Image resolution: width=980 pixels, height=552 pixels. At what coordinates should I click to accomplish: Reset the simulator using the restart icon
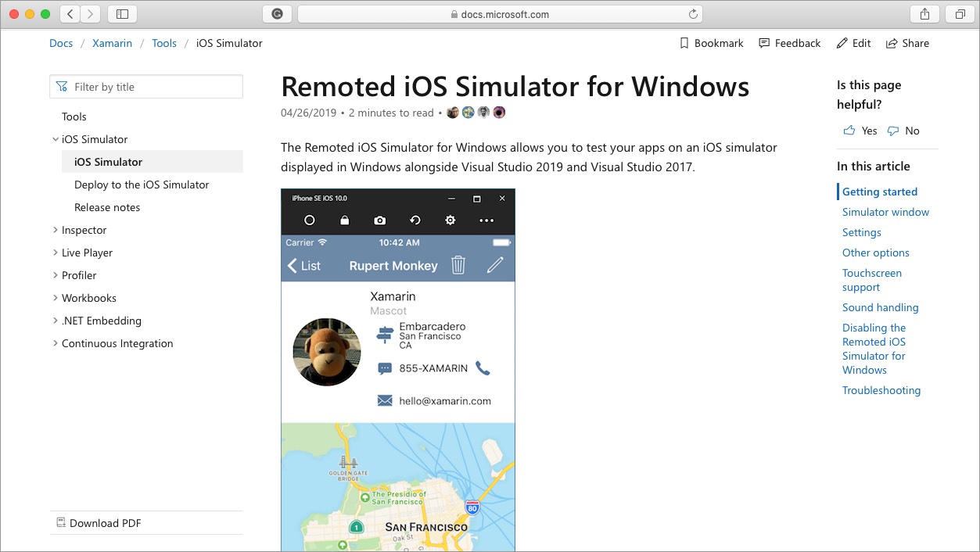coord(415,220)
